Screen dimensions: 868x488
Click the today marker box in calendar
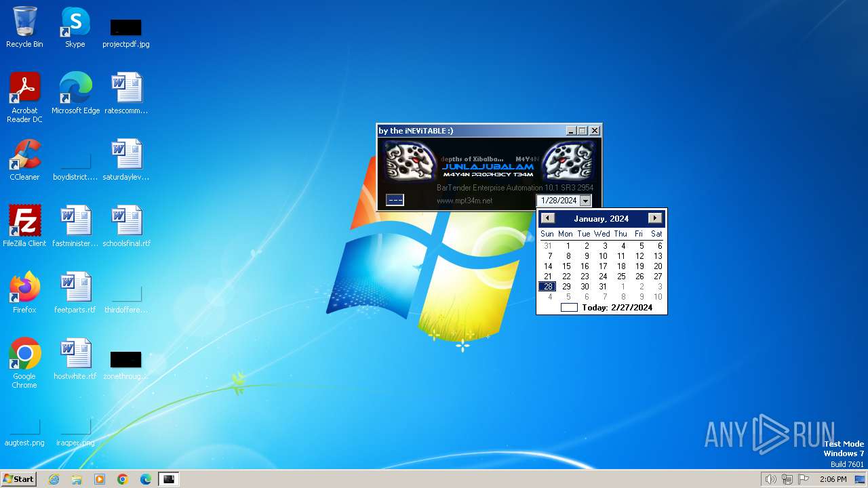[569, 308]
